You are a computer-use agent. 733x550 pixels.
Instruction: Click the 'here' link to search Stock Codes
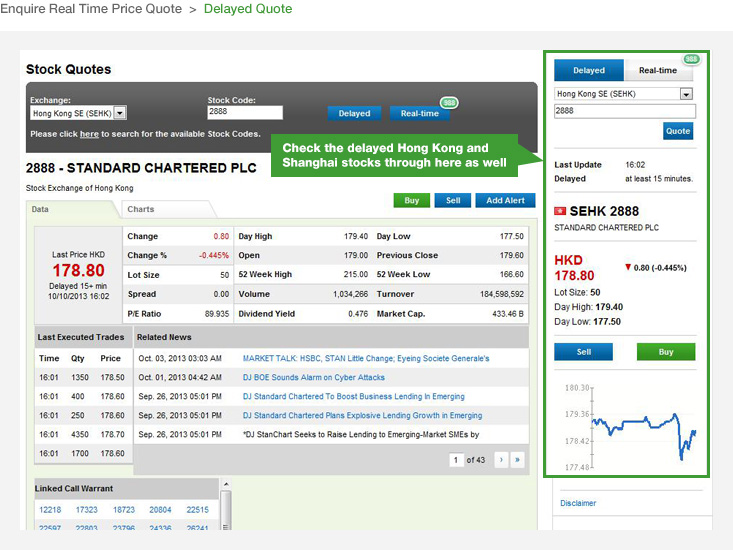click(89, 134)
